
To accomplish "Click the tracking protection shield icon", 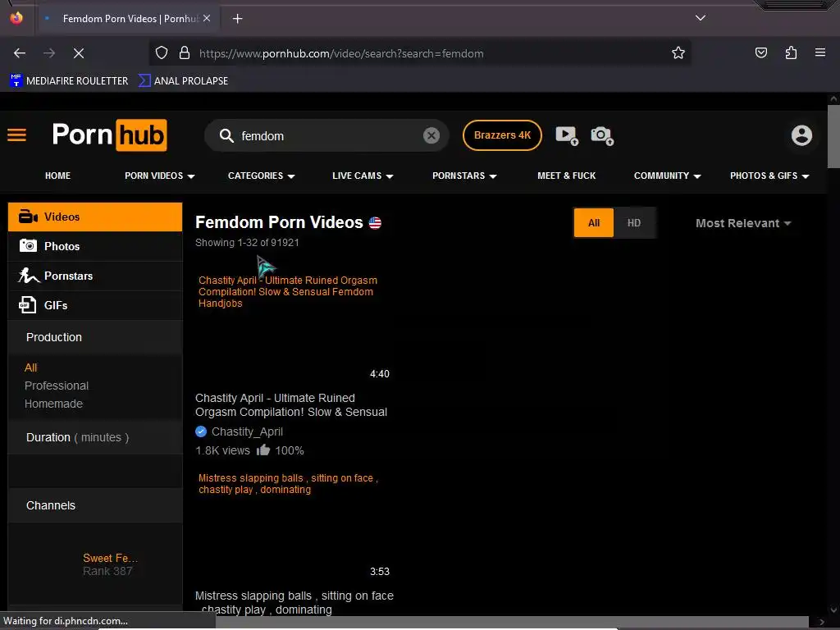I will pos(162,53).
